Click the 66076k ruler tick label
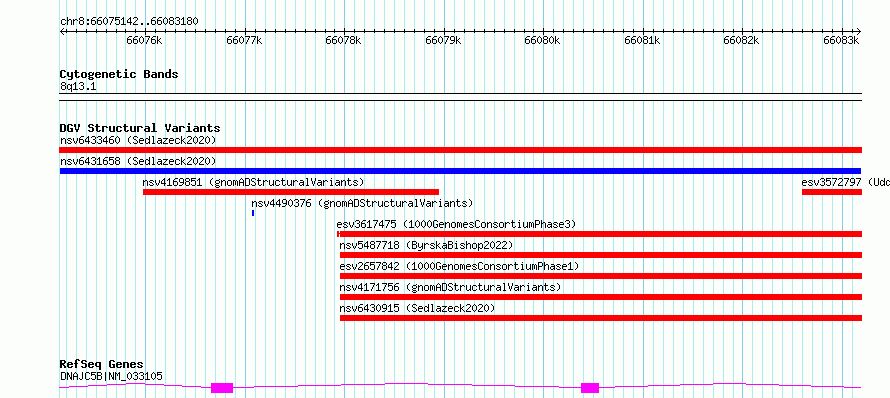The image size is (890, 398). pyautogui.click(x=144, y=40)
